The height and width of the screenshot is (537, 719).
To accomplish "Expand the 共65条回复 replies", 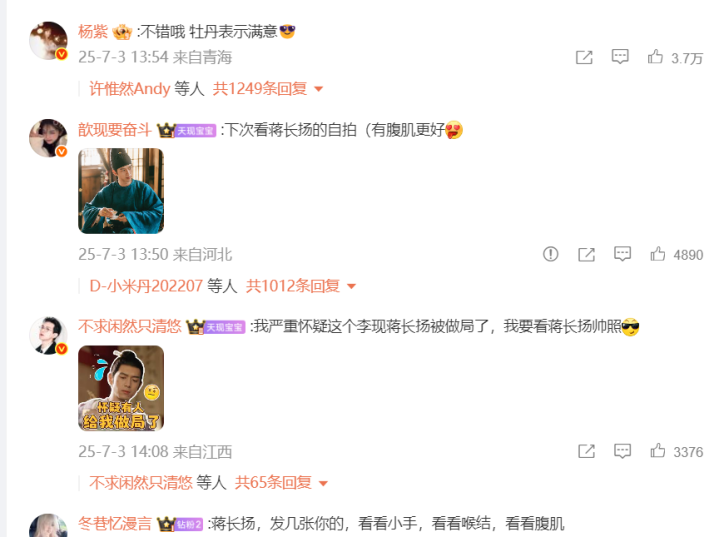I will pos(282,482).
